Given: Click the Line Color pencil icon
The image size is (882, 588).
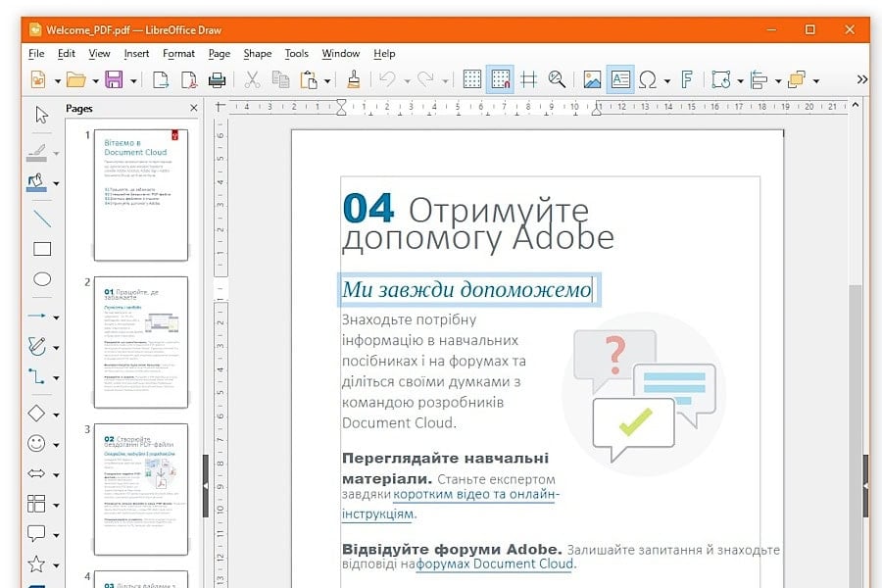Looking at the screenshot, I should pyautogui.click(x=37, y=153).
